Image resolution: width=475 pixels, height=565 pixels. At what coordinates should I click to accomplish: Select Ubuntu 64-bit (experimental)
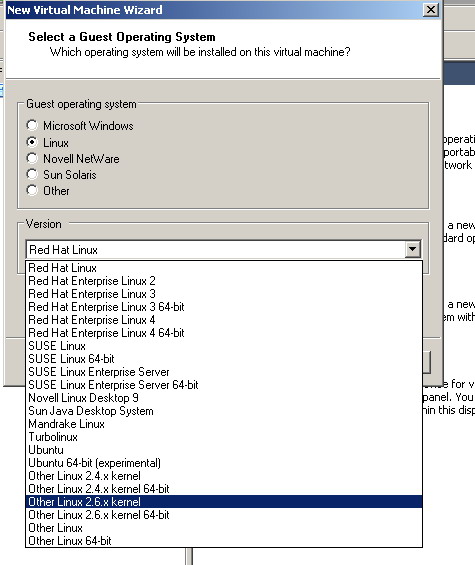click(x=224, y=463)
